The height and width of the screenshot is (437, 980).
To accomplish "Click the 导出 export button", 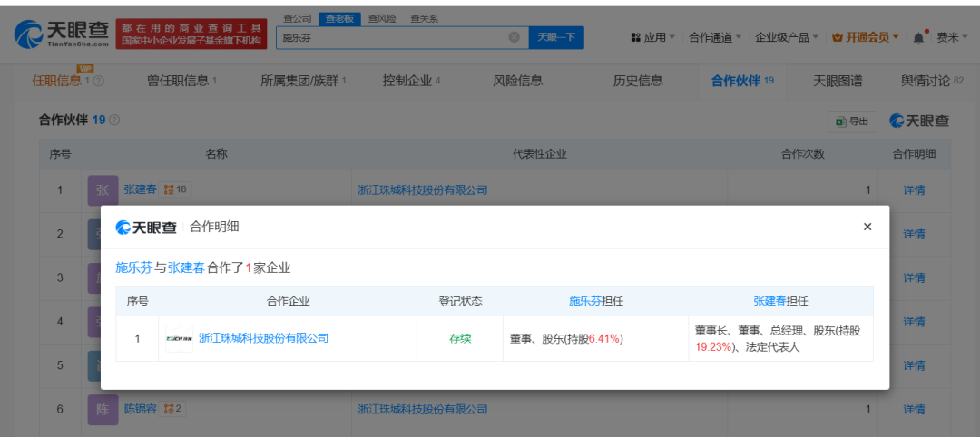I will pos(852,121).
